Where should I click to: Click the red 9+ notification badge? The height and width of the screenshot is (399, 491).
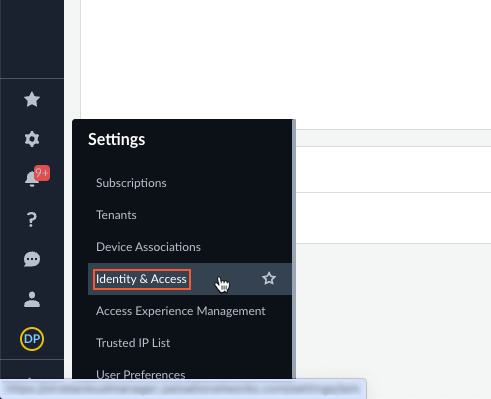[x=42, y=173]
